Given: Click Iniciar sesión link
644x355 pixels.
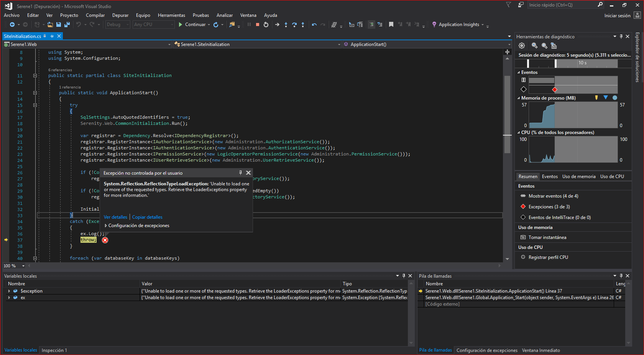Looking at the screenshot, I should [617, 16].
